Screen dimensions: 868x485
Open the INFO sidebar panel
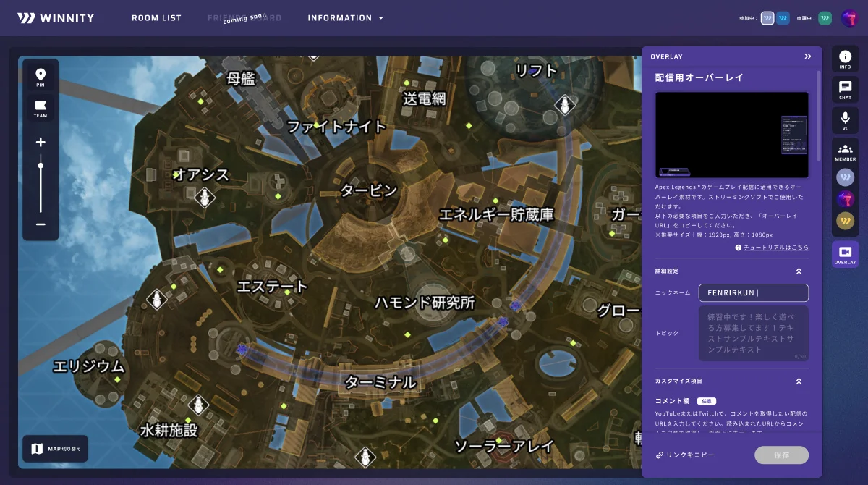[x=845, y=61]
